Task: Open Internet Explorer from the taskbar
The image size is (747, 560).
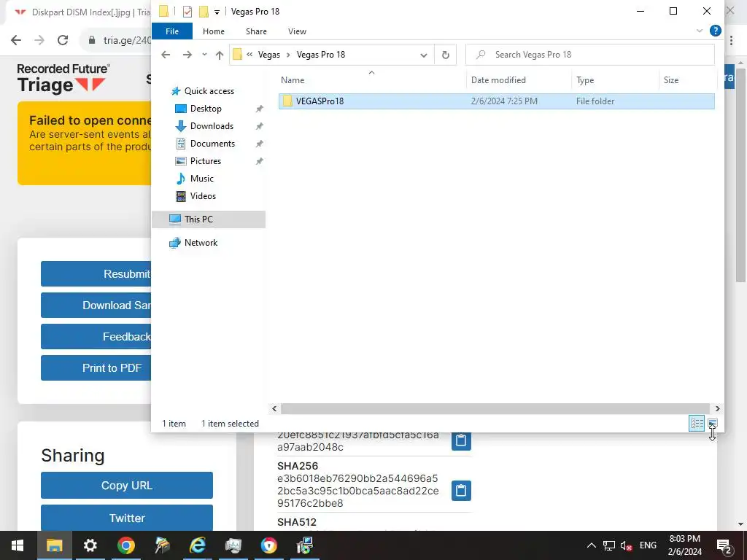Action: pos(197,545)
